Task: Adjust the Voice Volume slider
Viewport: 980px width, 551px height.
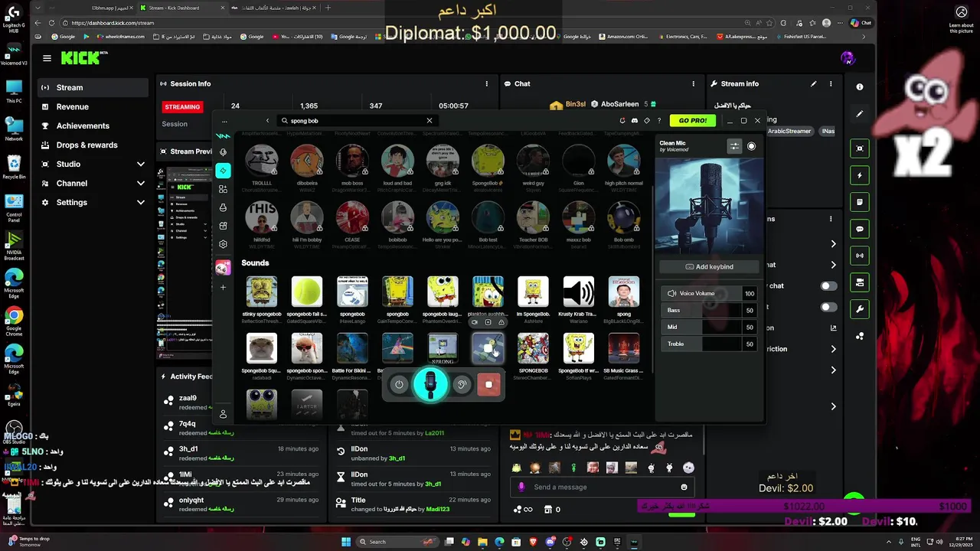Action: [x=710, y=293]
